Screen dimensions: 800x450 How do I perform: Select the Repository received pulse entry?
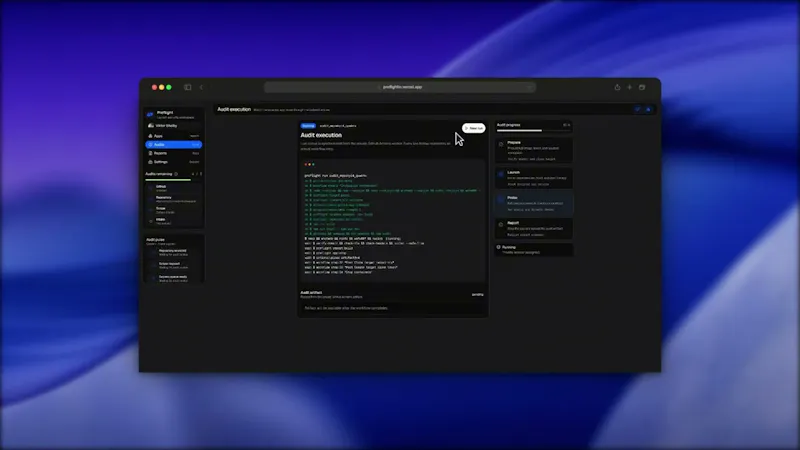(x=174, y=253)
